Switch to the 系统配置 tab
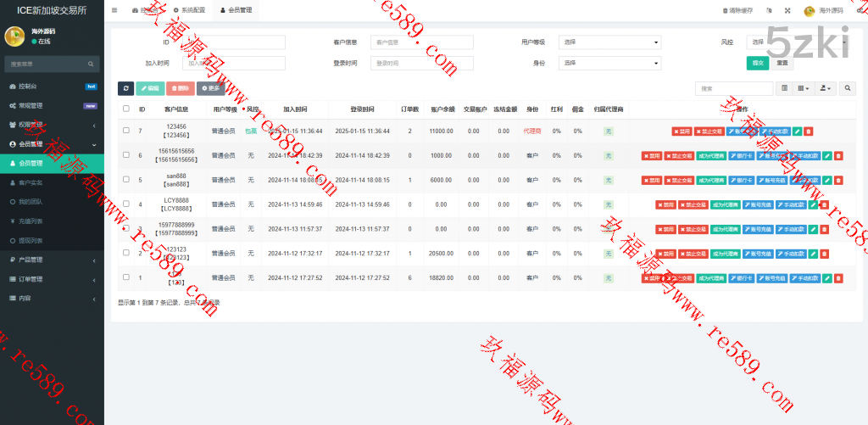 (x=188, y=10)
